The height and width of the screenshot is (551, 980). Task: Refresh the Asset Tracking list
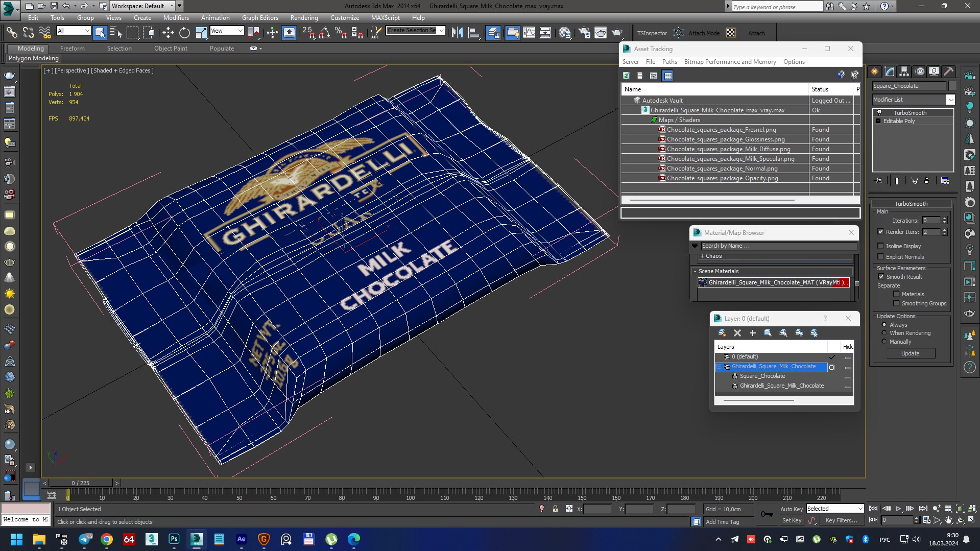coord(626,76)
